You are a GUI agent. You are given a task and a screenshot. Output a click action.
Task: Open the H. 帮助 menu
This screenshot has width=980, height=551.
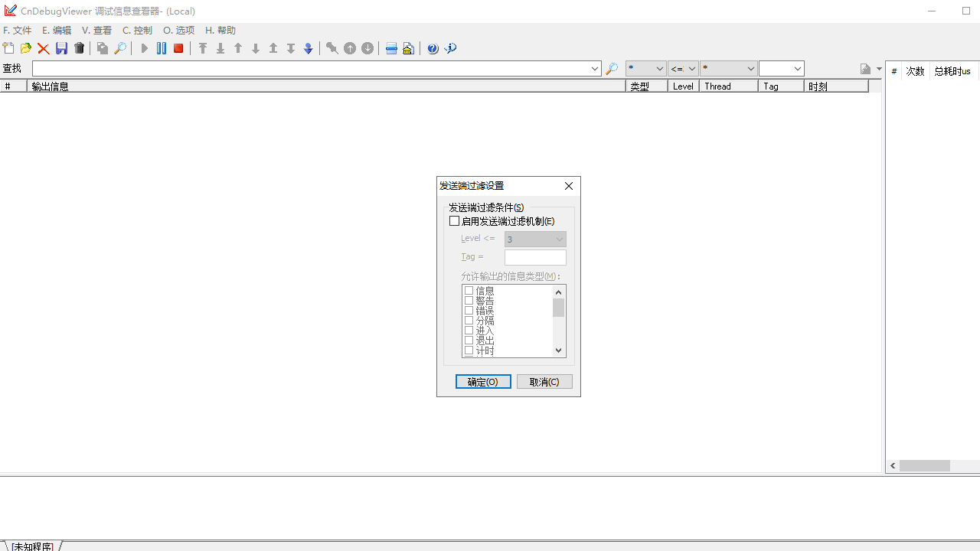pyautogui.click(x=220, y=31)
